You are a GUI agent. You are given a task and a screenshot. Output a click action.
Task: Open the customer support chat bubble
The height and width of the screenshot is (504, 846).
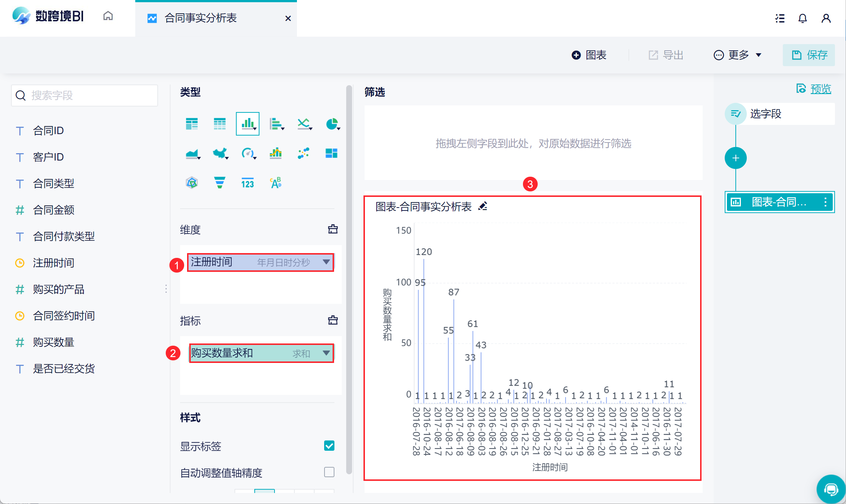coord(831,489)
